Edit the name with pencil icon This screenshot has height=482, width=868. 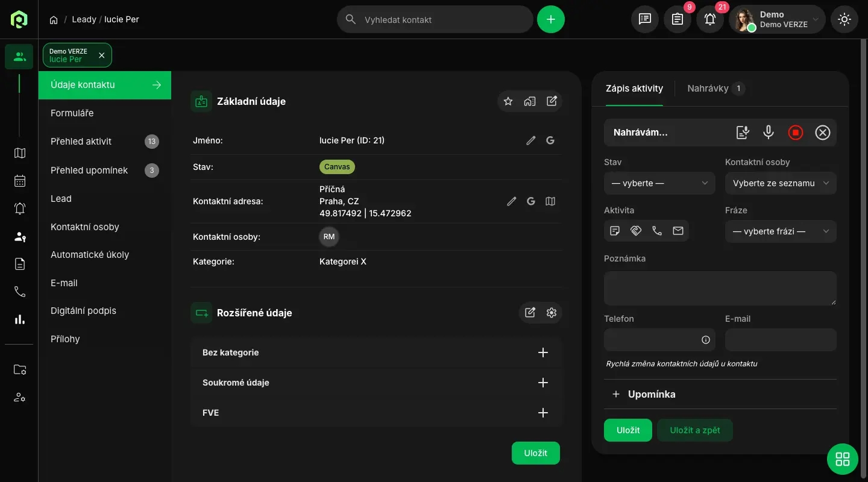tap(530, 140)
